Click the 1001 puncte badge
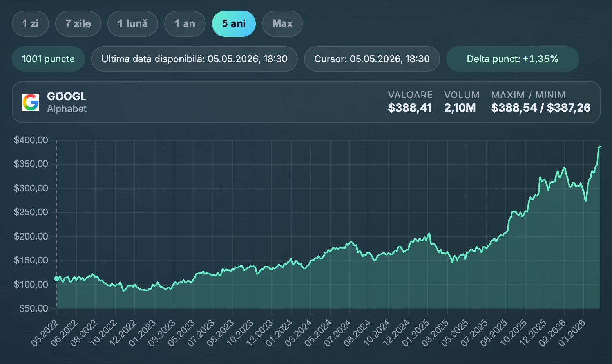This screenshot has width=612, height=364. 49,59
